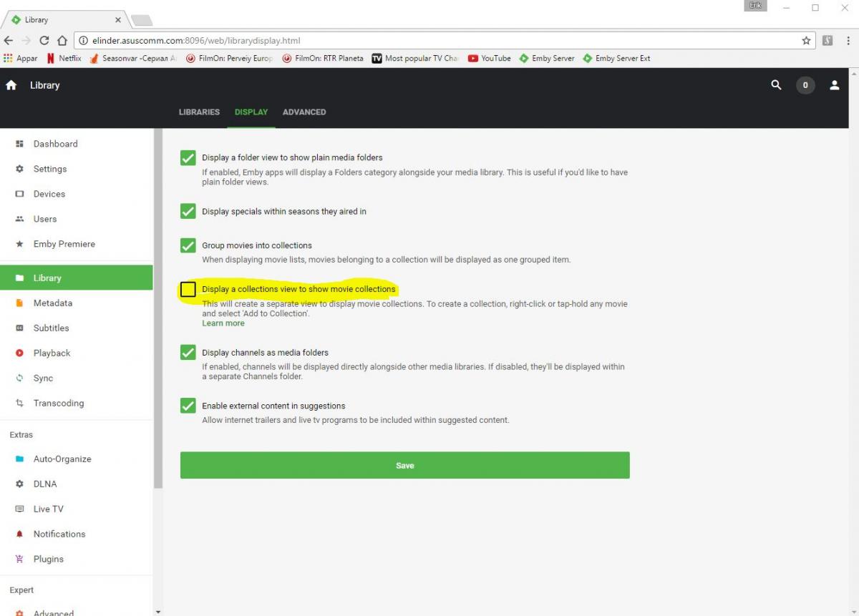Disable 'Display a folder view' checkbox

click(188, 157)
